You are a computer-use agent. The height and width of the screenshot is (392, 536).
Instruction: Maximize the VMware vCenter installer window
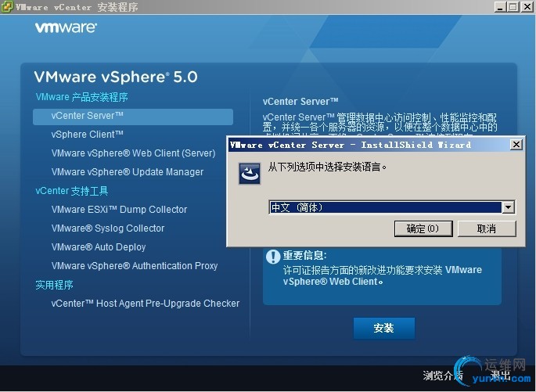(513, 7)
